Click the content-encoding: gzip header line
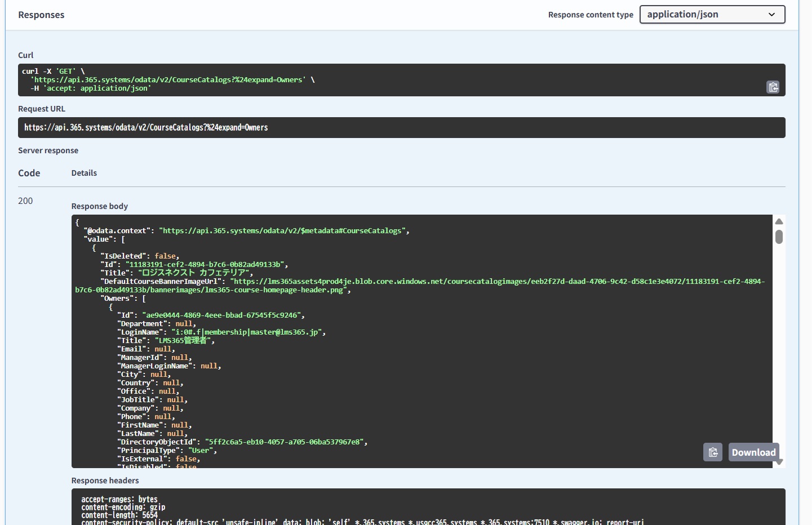 pos(123,507)
